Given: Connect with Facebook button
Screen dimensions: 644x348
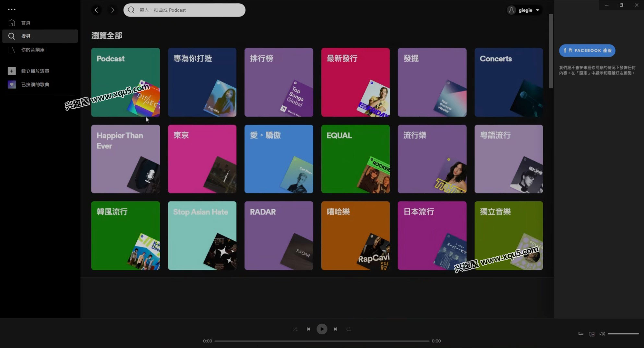Looking at the screenshot, I should (x=587, y=50).
